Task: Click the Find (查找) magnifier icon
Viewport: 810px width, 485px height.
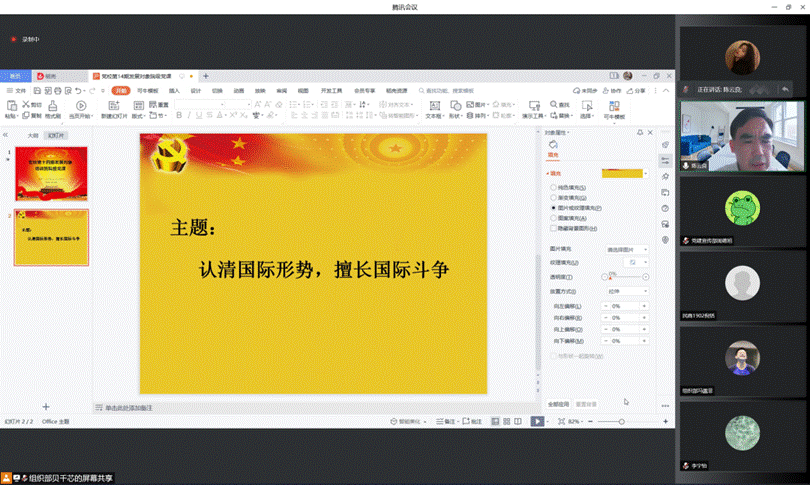Action: click(553, 104)
